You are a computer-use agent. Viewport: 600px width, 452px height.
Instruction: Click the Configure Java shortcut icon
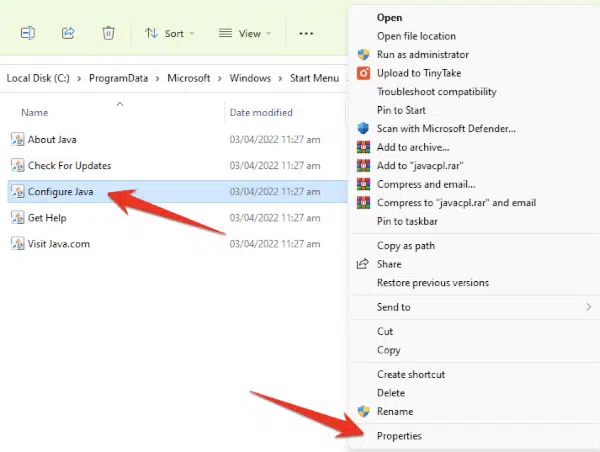click(18, 191)
